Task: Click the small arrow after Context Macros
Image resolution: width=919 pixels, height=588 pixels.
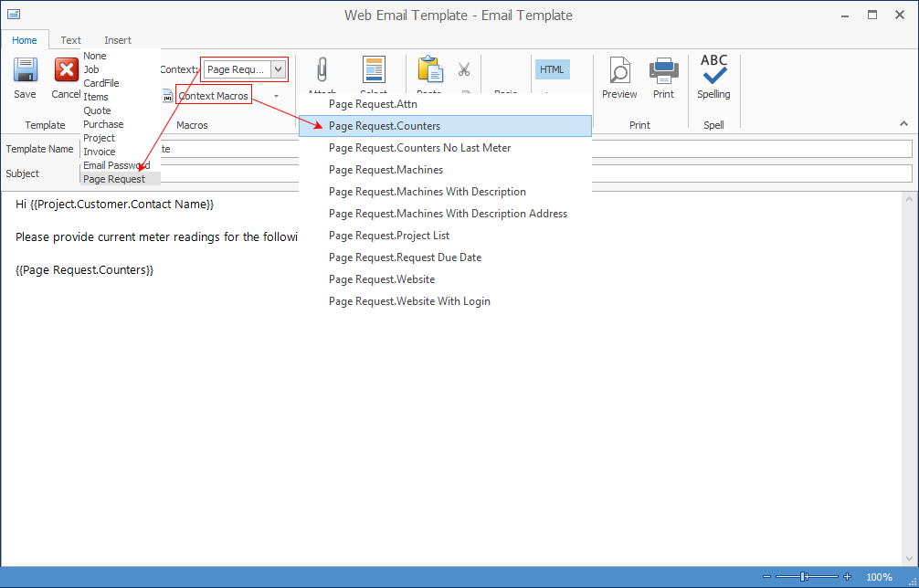Action: point(276,96)
